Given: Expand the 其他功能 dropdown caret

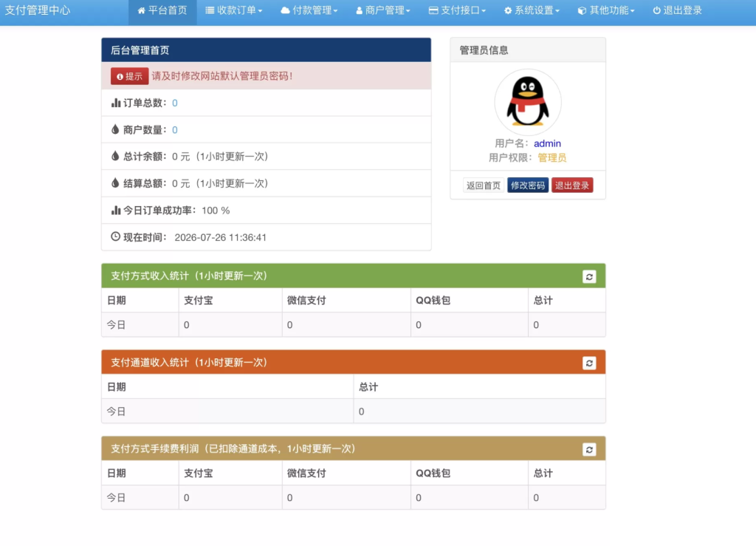Looking at the screenshot, I should (633, 10).
